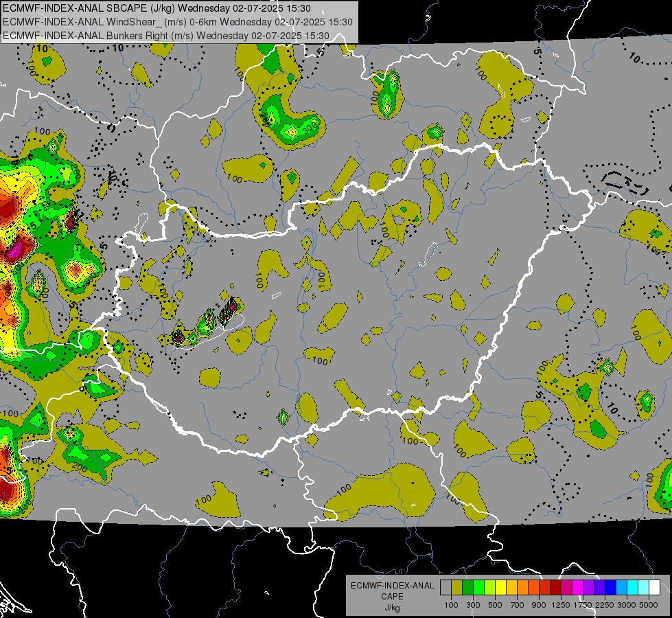Select the cyan legend swatch after 3000
672x618 pixels.
pos(633,587)
